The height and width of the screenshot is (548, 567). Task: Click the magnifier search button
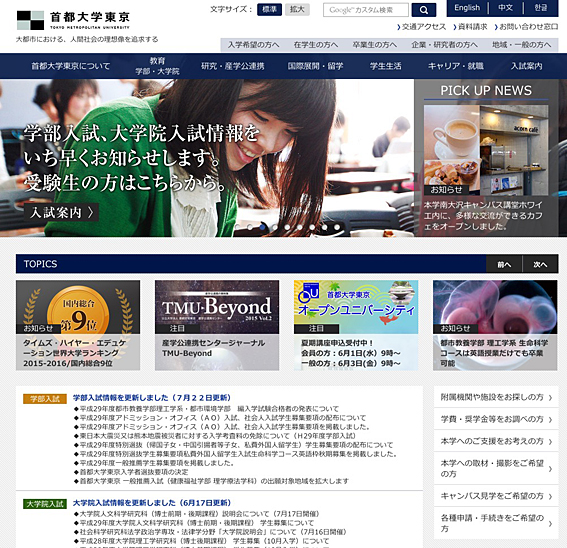click(423, 10)
